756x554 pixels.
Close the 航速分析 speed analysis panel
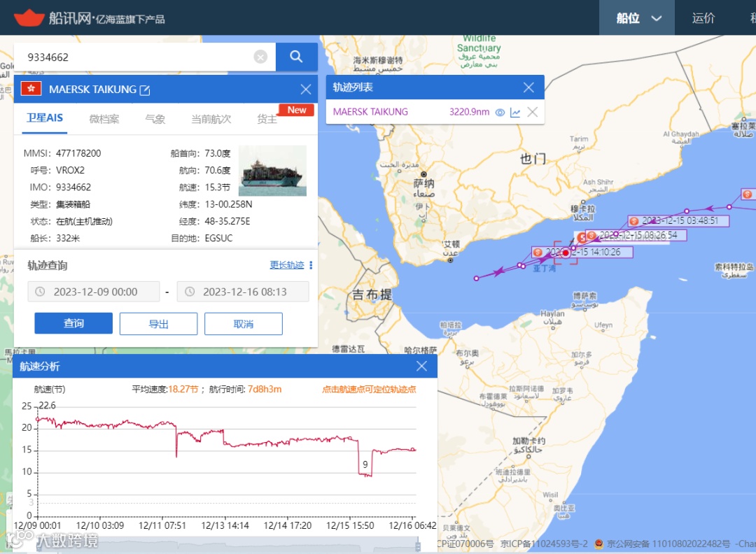tap(422, 366)
